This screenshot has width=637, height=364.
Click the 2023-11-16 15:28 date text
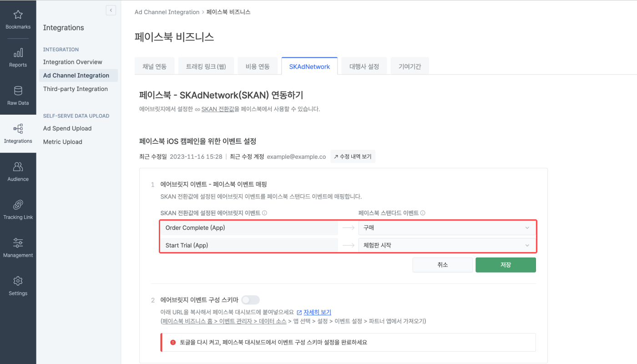(x=196, y=157)
